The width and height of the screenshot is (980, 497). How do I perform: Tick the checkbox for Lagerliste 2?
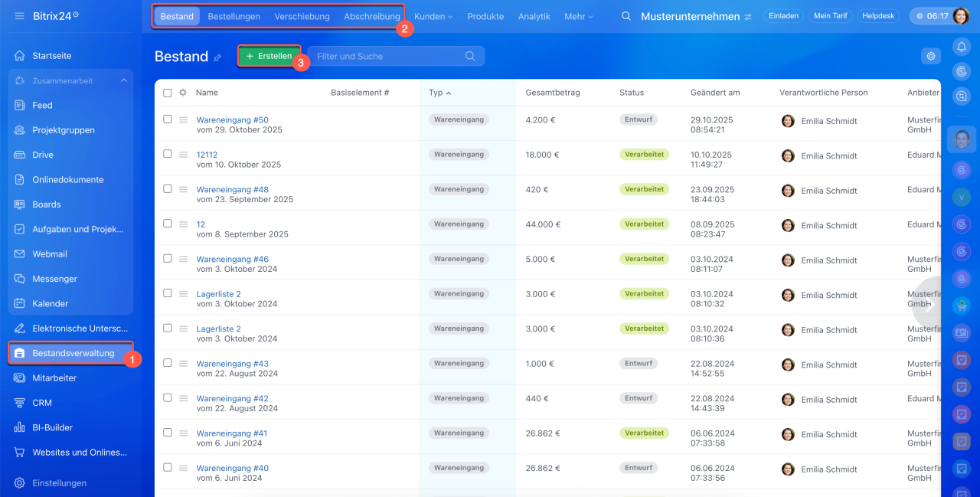point(168,293)
